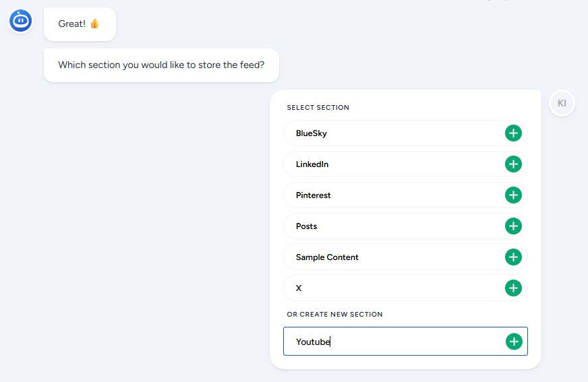588x382 pixels.
Task: Create the new Youtube section with plus
Action: tap(514, 342)
